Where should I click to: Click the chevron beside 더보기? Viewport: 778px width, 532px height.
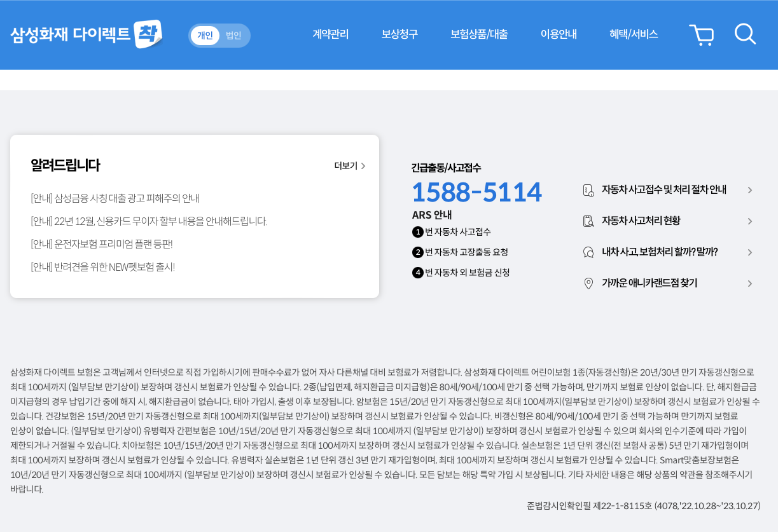[363, 166]
